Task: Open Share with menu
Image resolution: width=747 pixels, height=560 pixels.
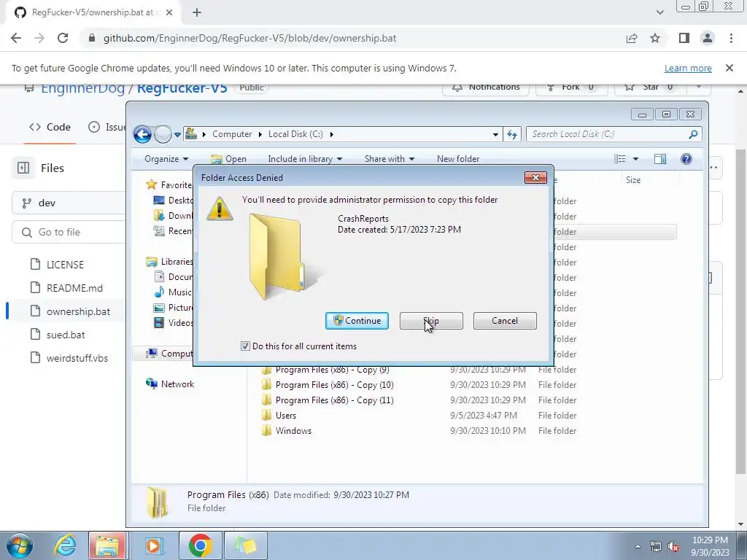Action: coord(390,159)
